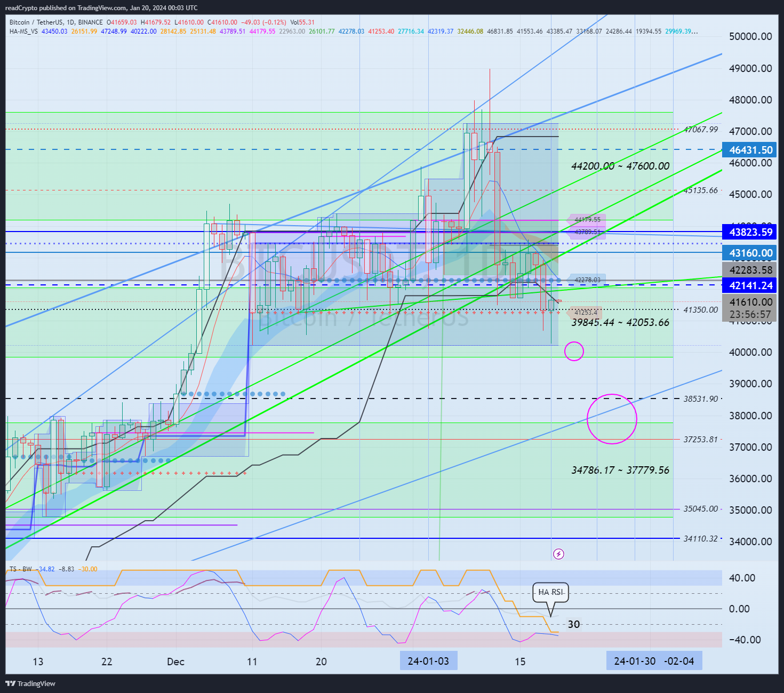Click the 37253.81 level label
This screenshot has height=693, width=784.
701,439
